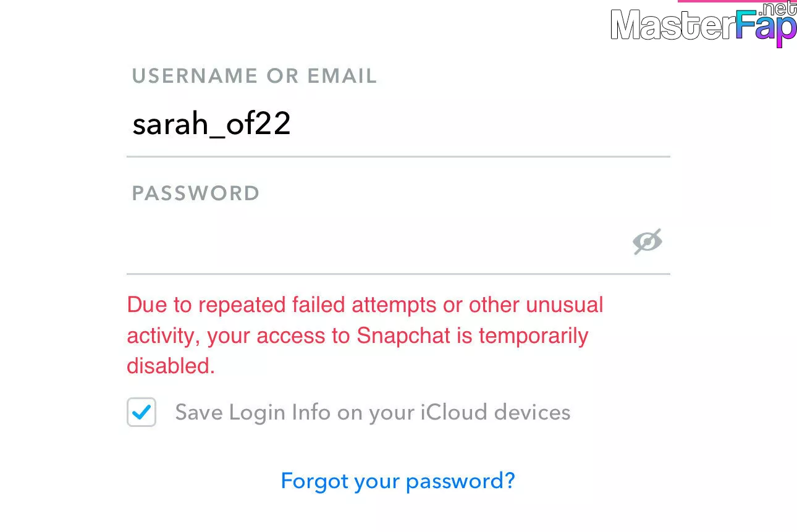Screen dimensions: 797x532
Task: Place cursor after sarah_of22 text
Action: pyautogui.click(x=292, y=125)
